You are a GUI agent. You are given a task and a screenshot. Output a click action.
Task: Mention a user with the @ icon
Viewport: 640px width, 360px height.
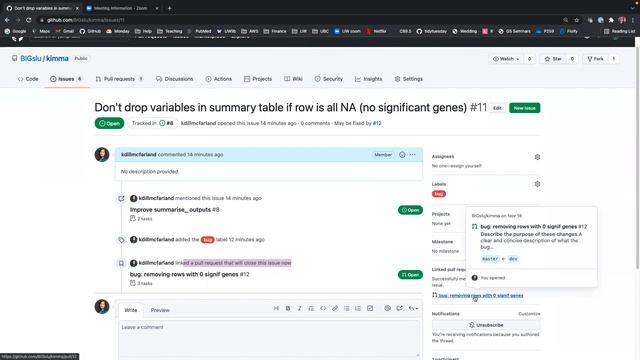pyautogui.click(x=387, y=308)
